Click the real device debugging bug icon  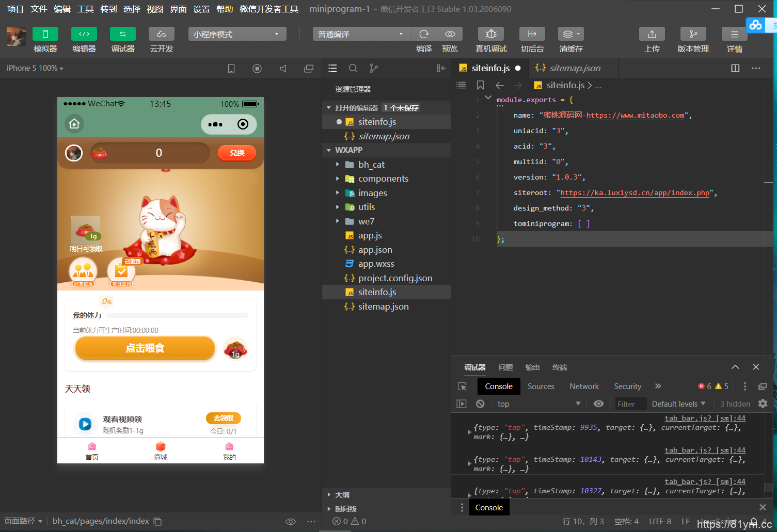(490, 34)
